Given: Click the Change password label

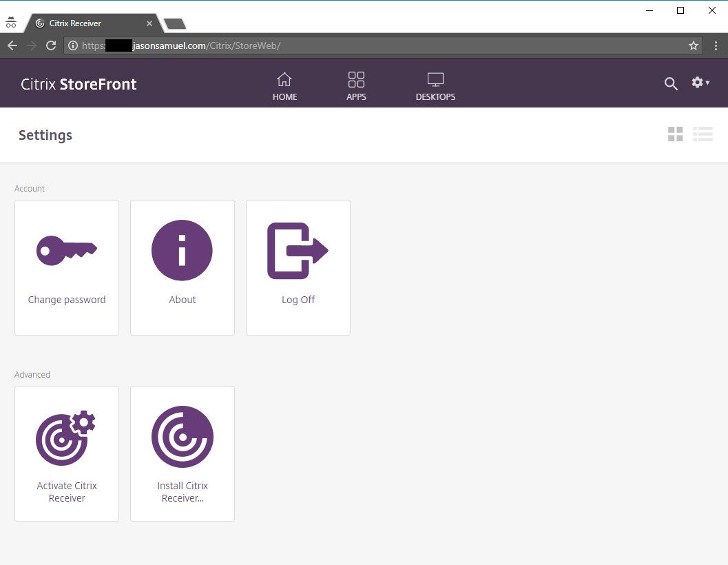Looking at the screenshot, I should tap(67, 300).
